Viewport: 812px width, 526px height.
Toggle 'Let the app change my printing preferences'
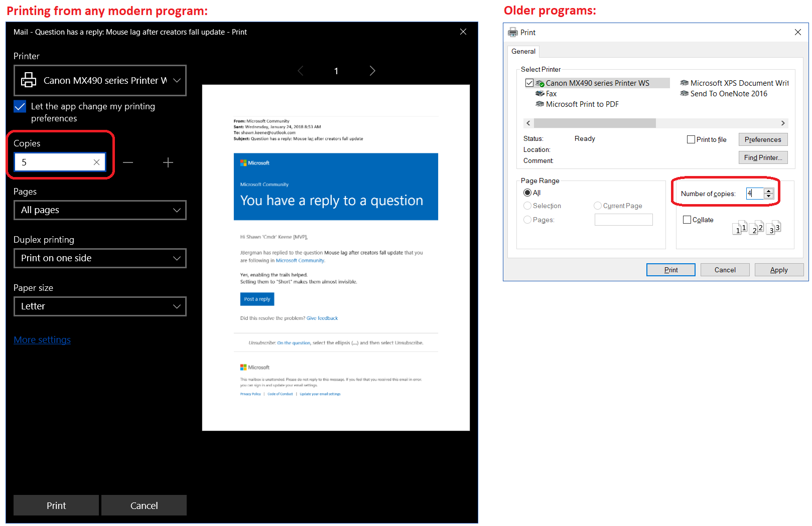click(x=20, y=106)
